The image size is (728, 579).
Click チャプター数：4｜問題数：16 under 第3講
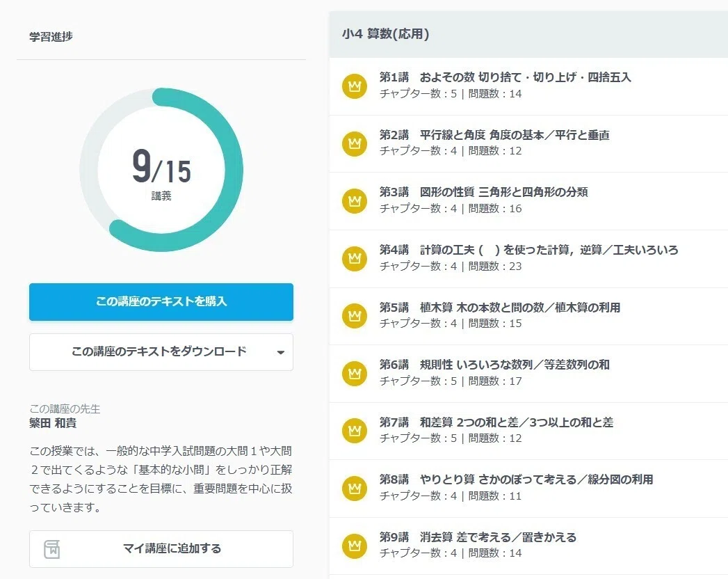pos(451,209)
